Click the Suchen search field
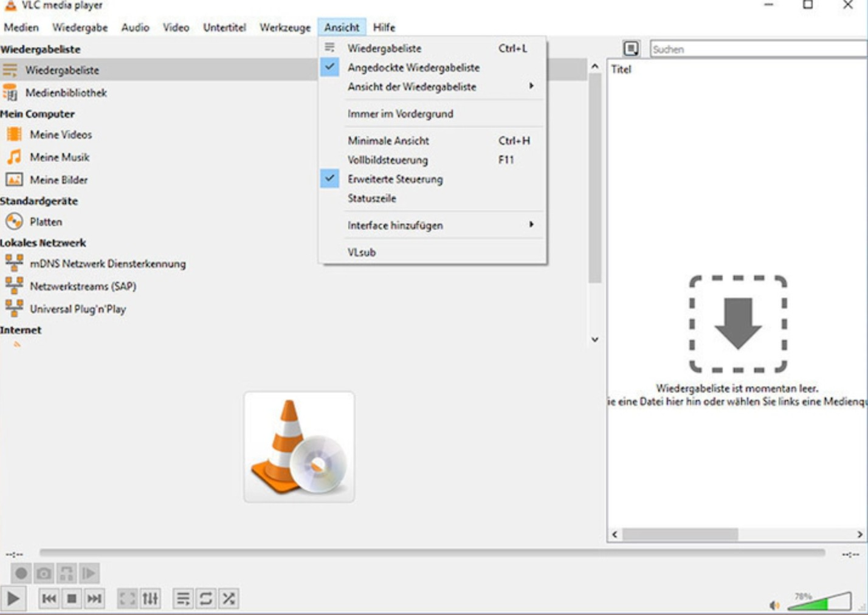Screen dimensions: 868x615 click(759, 49)
